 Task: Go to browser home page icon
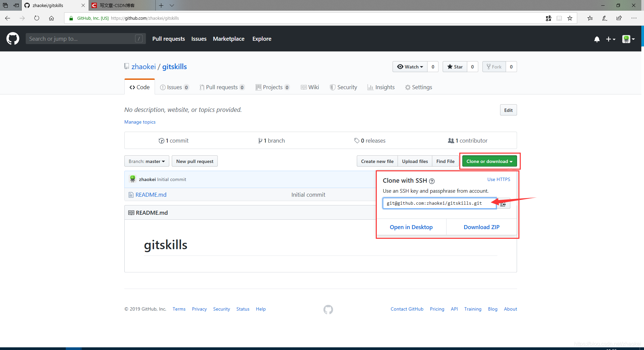tap(51, 18)
